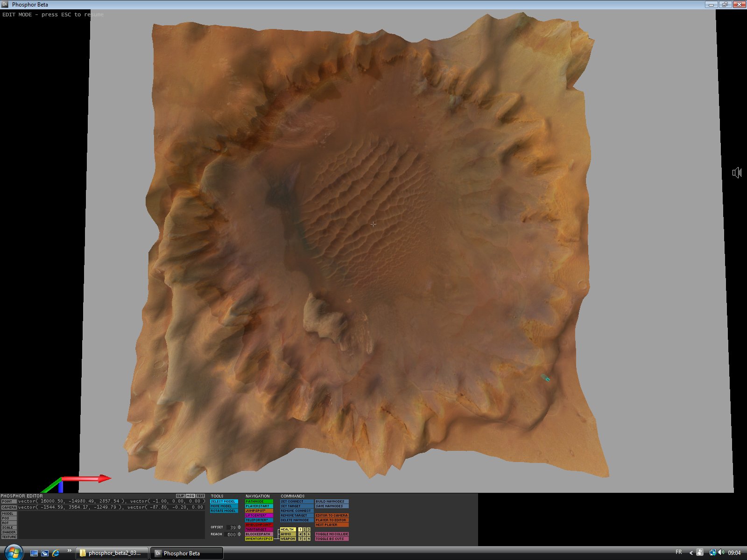
Task: Click the POINT label button
Action: click(8, 501)
